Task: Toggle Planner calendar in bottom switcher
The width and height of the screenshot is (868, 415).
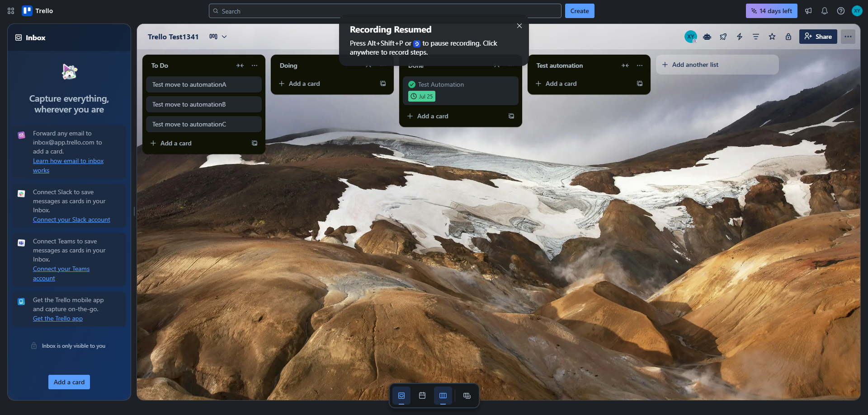Action: click(x=422, y=396)
